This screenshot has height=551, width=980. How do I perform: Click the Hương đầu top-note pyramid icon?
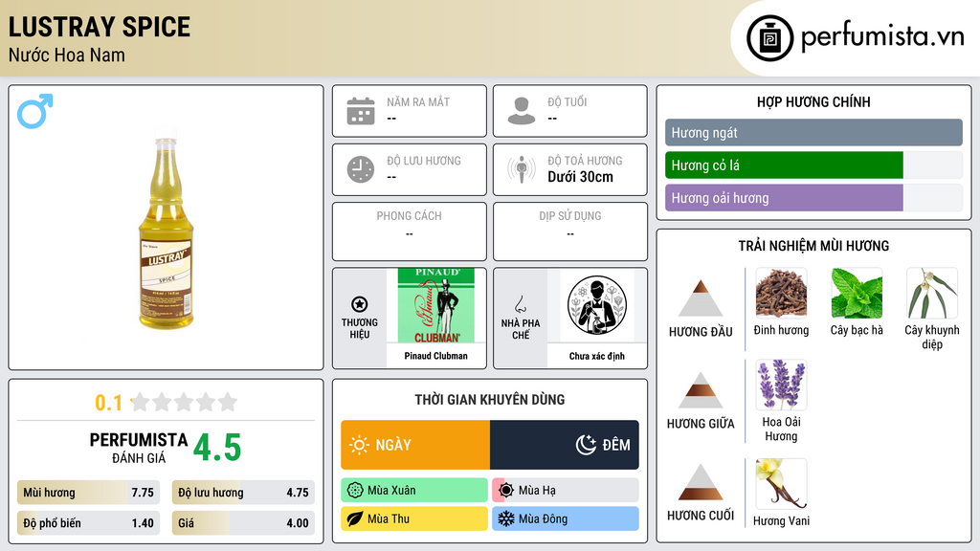click(x=701, y=298)
